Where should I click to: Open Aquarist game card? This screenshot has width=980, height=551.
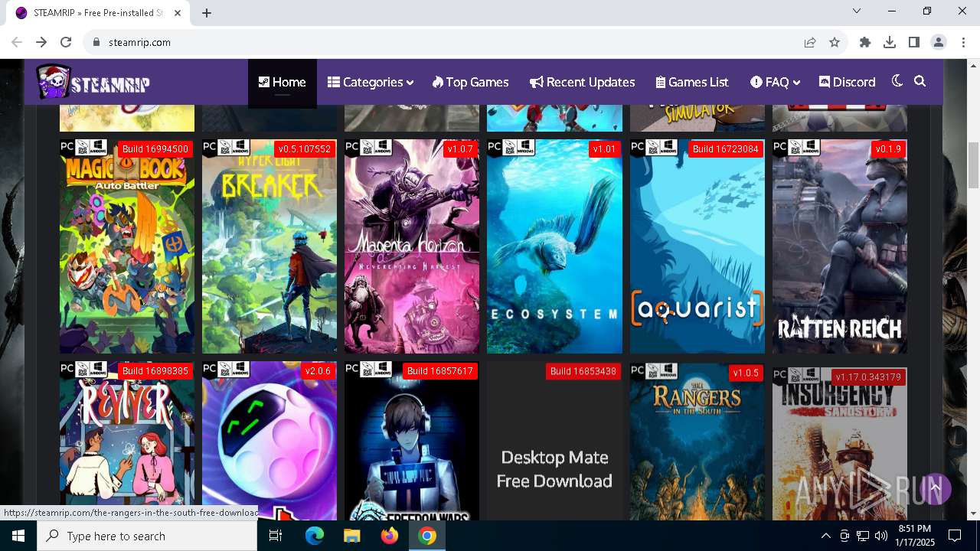(x=697, y=246)
